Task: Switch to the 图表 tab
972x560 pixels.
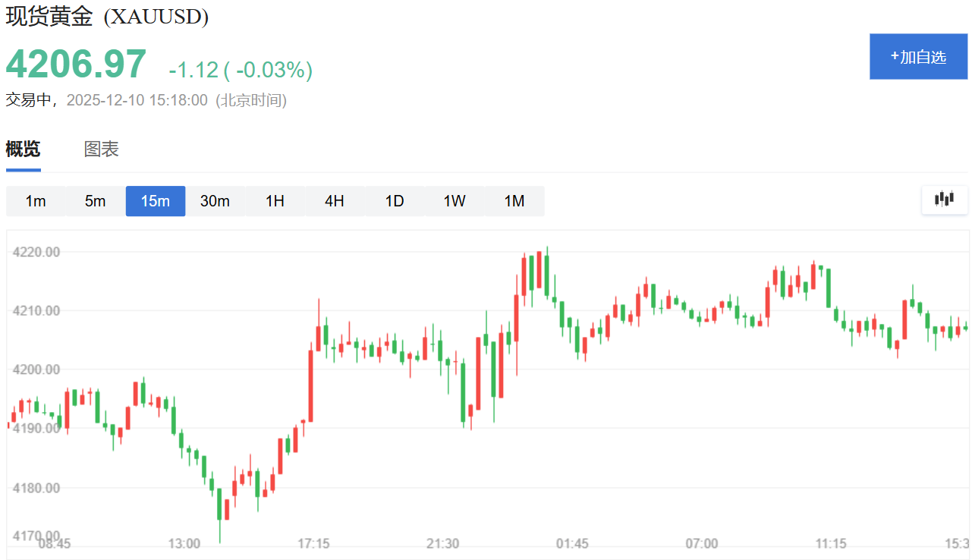Action: click(101, 149)
